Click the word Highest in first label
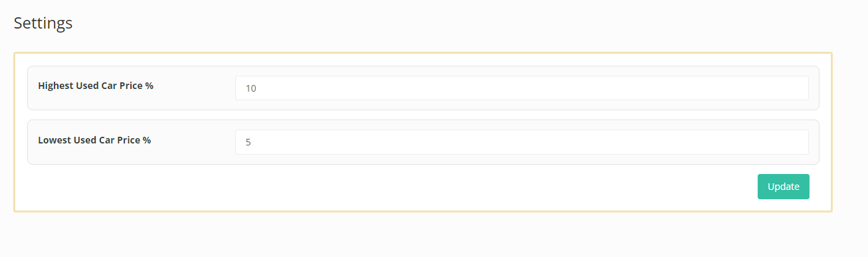Screen dimensions: 868x257 [x=55, y=86]
